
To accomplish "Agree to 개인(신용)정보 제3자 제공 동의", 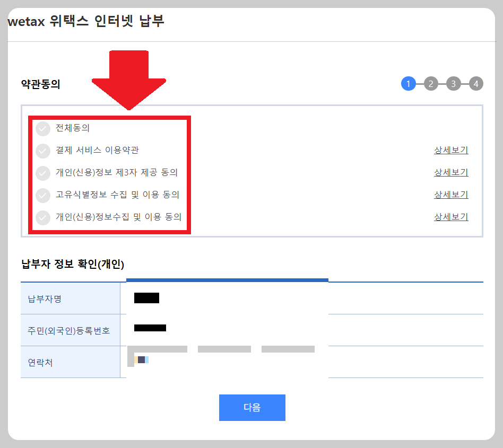I will click(x=43, y=172).
